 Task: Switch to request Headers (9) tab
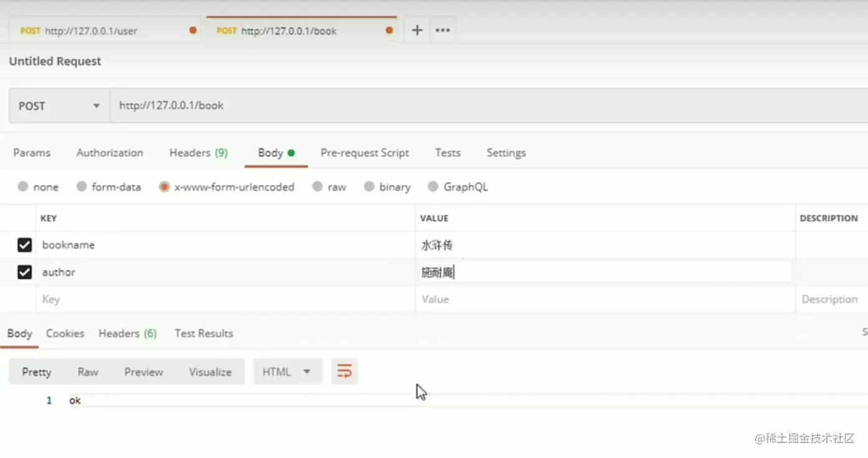(199, 153)
